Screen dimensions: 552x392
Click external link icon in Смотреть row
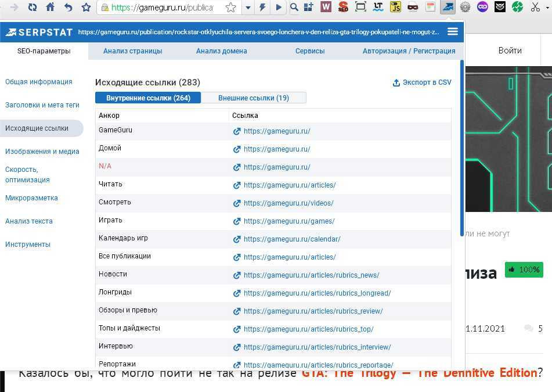pyautogui.click(x=237, y=203)
